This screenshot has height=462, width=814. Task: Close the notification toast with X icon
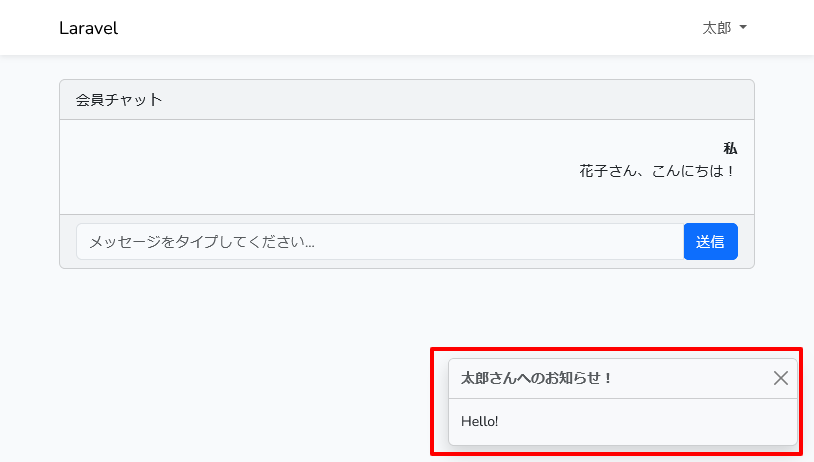781,378
